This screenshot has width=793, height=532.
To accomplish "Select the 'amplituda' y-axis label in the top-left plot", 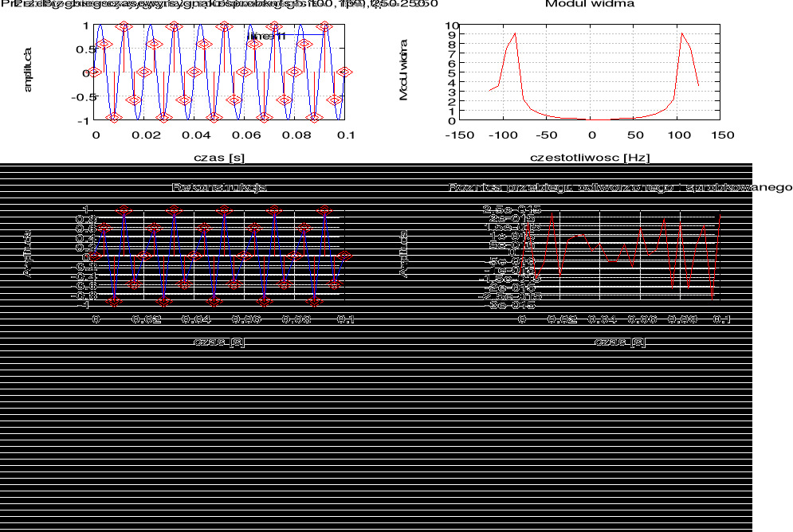I will 28,70.
